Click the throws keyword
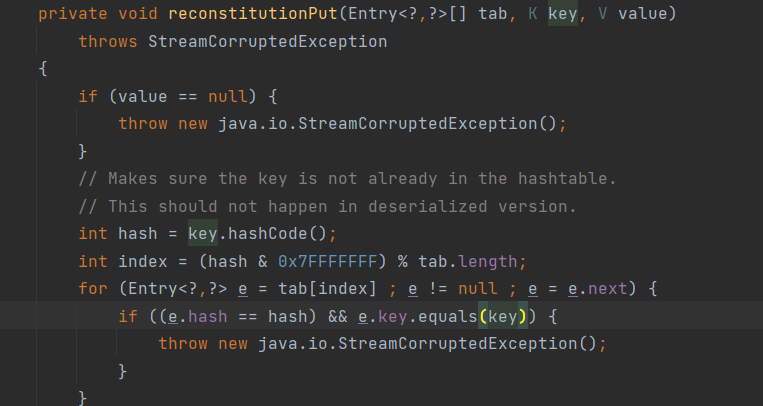The height and width of the screenshot is (406, 763). [x=108, y=41]
